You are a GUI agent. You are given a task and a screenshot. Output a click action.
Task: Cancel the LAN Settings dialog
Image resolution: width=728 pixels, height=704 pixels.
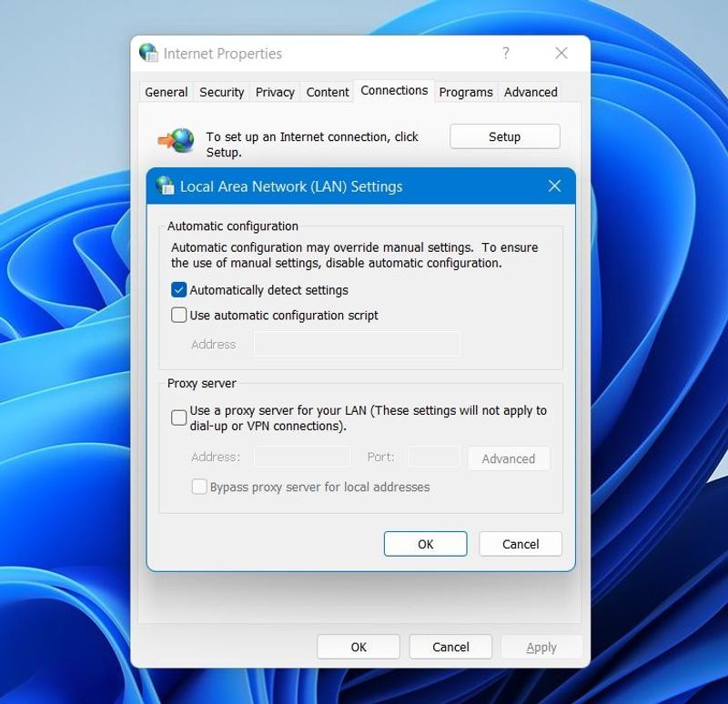tap(521, 544)
